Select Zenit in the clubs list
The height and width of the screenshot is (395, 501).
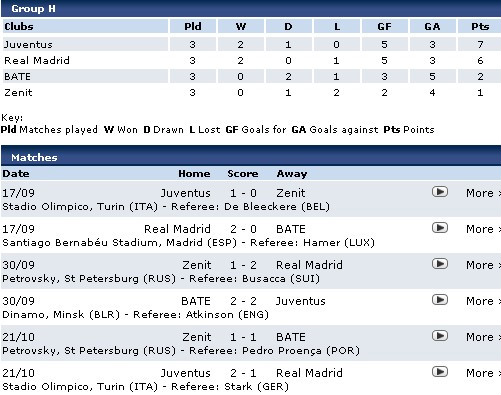18,93
